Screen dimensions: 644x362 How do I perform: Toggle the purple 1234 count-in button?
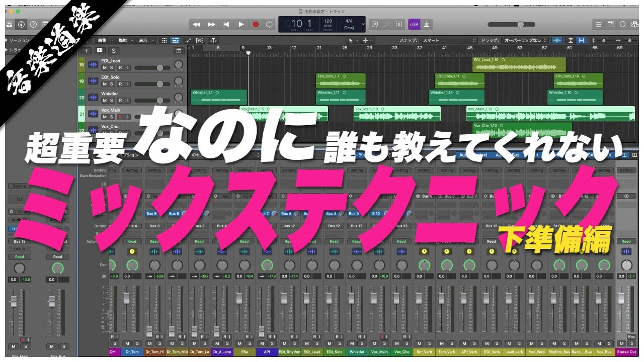tap(414, 24)
